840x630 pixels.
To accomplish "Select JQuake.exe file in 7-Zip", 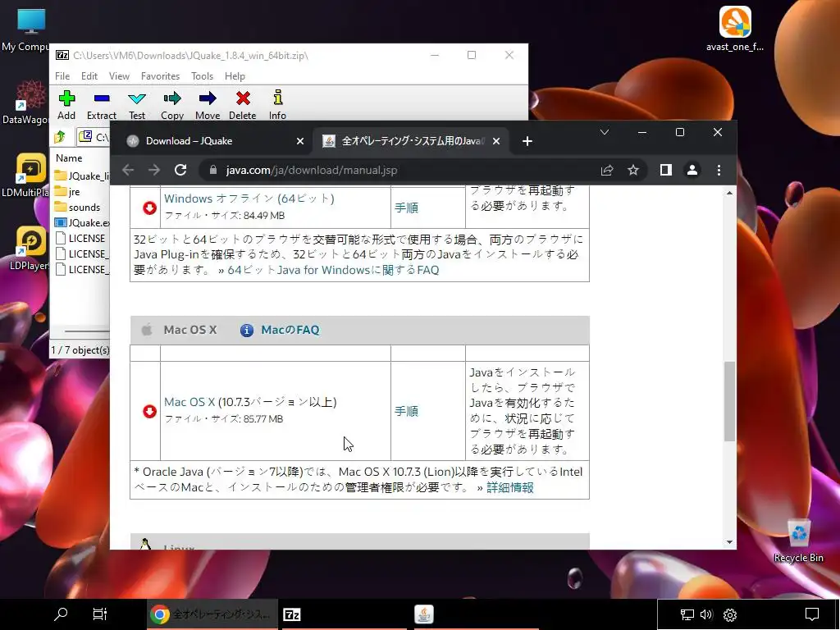I will [x=82, y=223].
